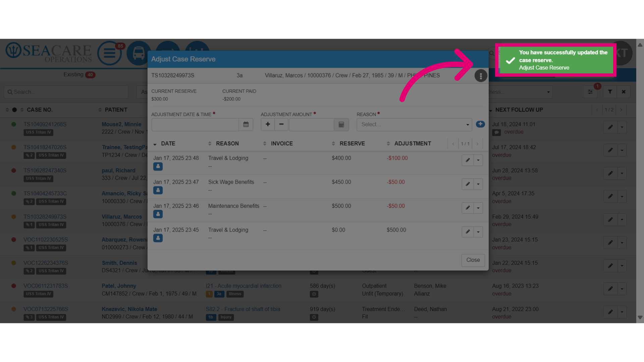Expand actions for Sick Wage Benefits adjustment
The image size is (644, 362).
tap(478, 184)
